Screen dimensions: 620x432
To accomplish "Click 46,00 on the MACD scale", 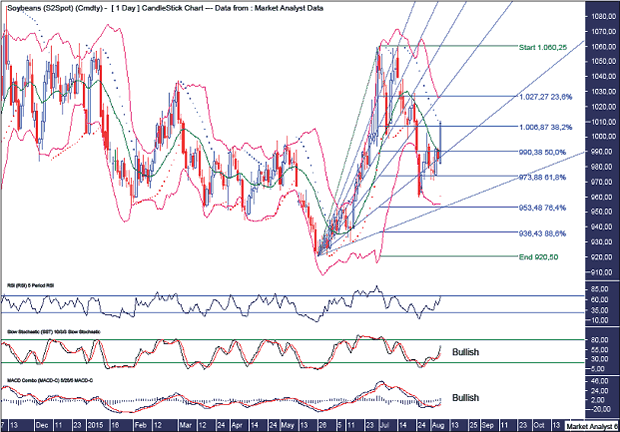I will click(x=601, y=381).
